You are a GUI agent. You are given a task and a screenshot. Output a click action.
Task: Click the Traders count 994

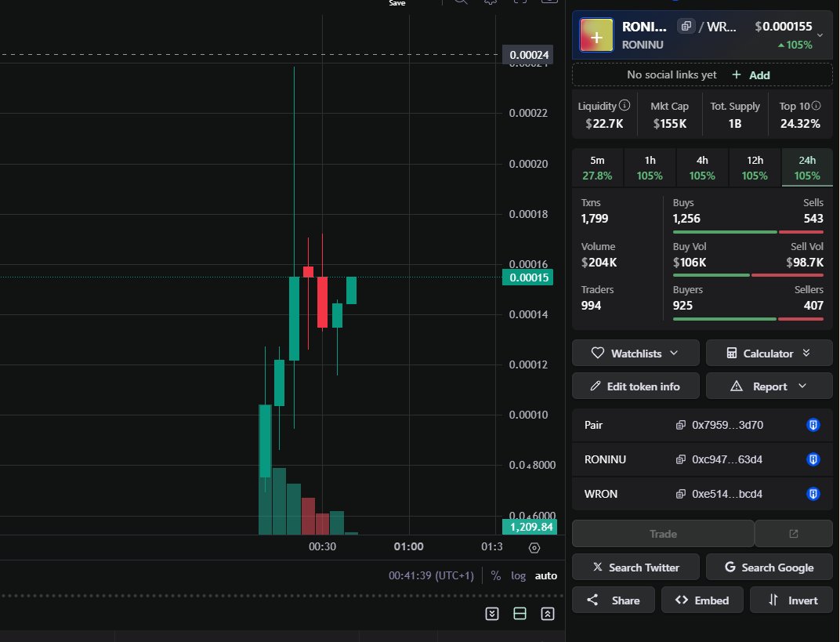(591, 306)
